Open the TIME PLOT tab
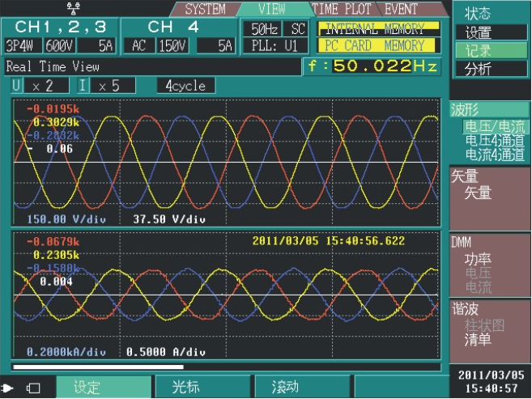This screenshot has width=532, height=399. pos(341,10)
